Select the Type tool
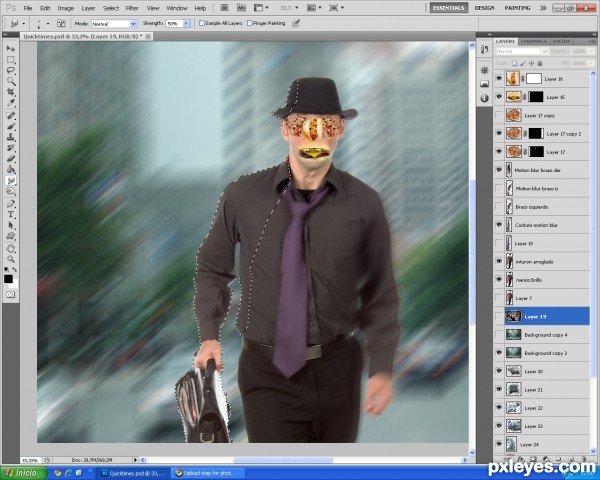 [11, 214]
